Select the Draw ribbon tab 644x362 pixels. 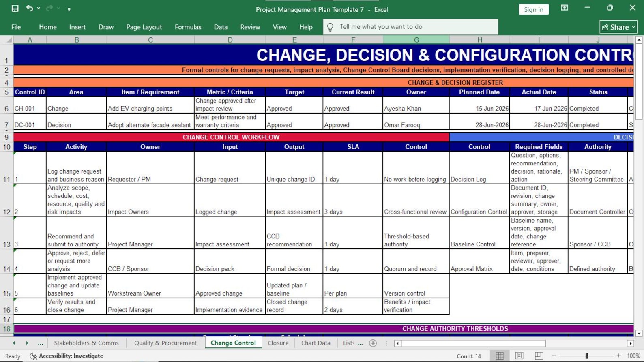pyautogui.click(x=106, y=27)
